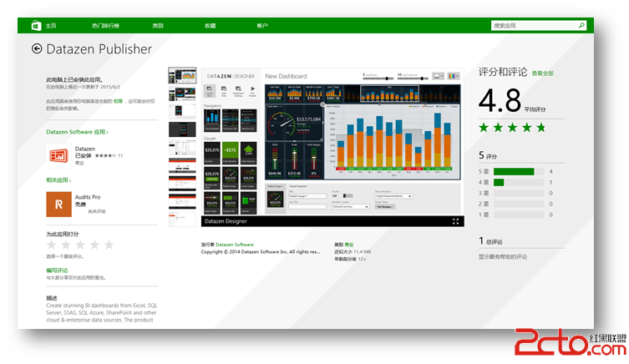Viewport: 629px width, 364px height.
Task: Open the Datazen app icon tile
Action: (58, 155)
